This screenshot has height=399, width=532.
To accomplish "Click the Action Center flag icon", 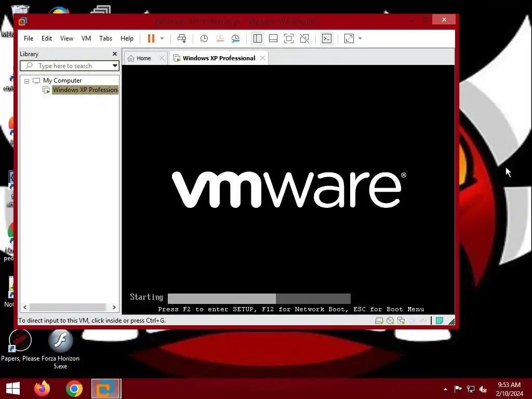I will click(x=458, y=389).
